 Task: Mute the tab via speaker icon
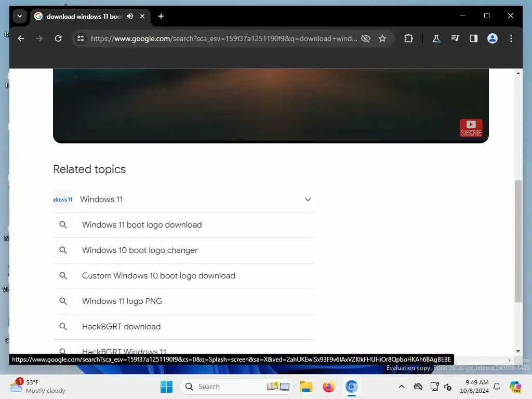point(130,16)
